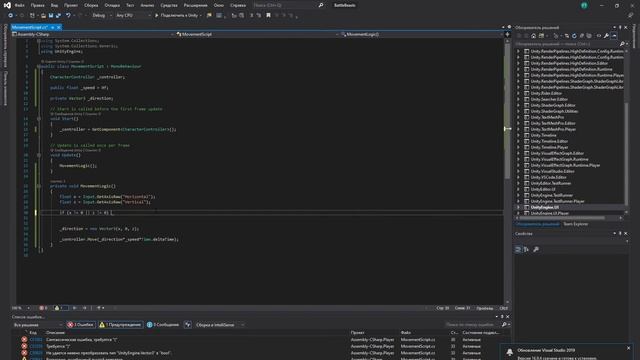The image size is (640, 360).
Task: Click the live share icon at top right
Action: coord(631,16)
